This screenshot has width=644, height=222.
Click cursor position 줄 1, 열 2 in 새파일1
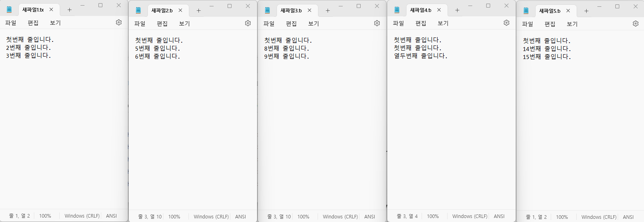(20, 216)
